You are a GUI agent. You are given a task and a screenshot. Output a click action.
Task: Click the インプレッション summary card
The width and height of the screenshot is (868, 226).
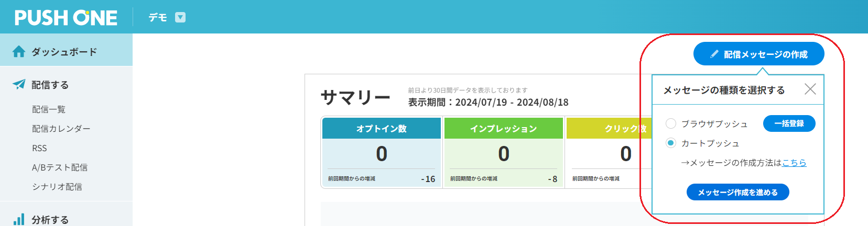504,152
